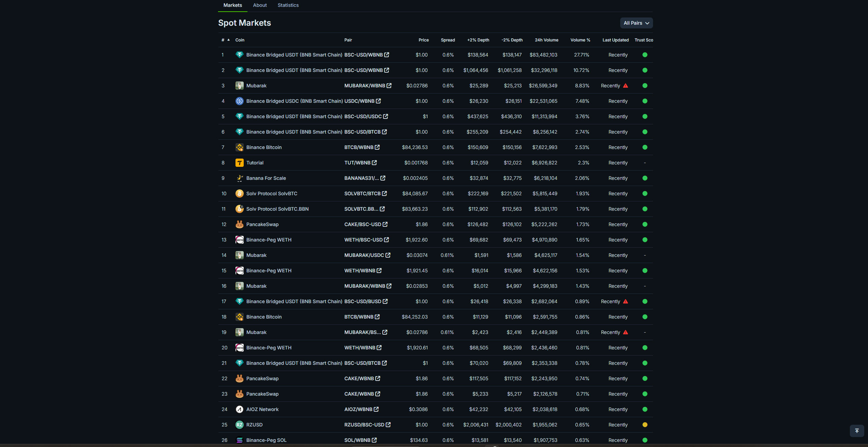
Task: Click red warning icon in Mubarak row 3
Action: pyautogui.click(x=625, y=86)
